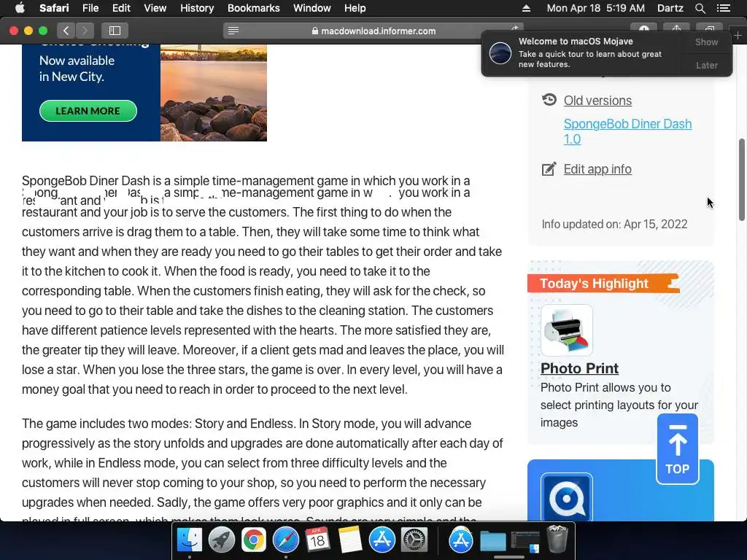
Task: Open System Preferences from the Dock
Action: click(414, 540)
